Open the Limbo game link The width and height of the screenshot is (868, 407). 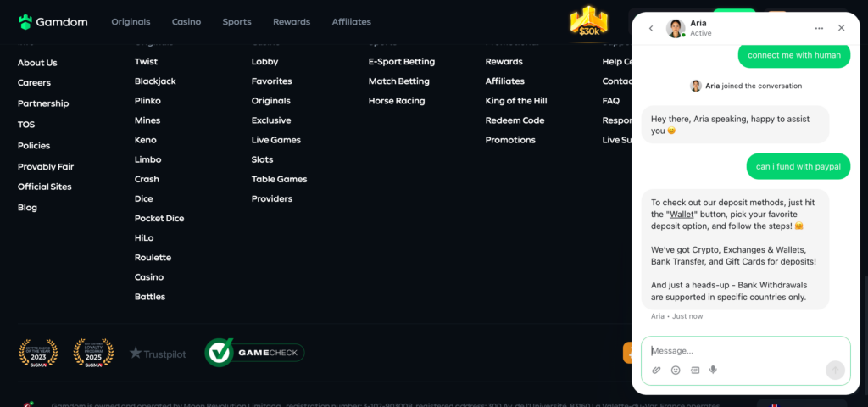pyautogui.click(x=147, y=159)
